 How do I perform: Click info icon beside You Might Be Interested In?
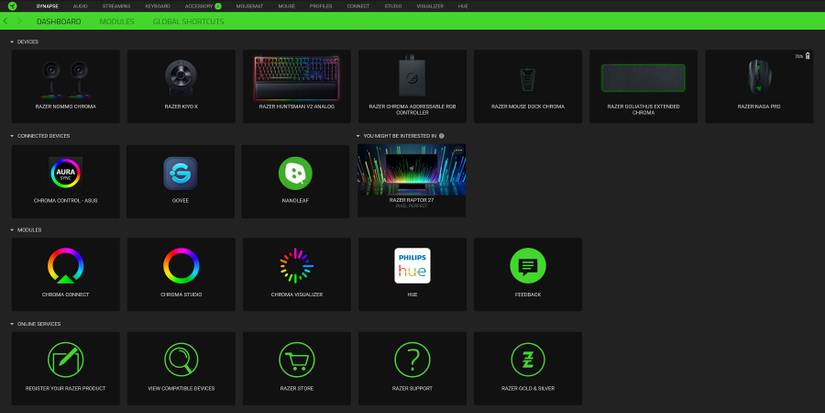441,136
